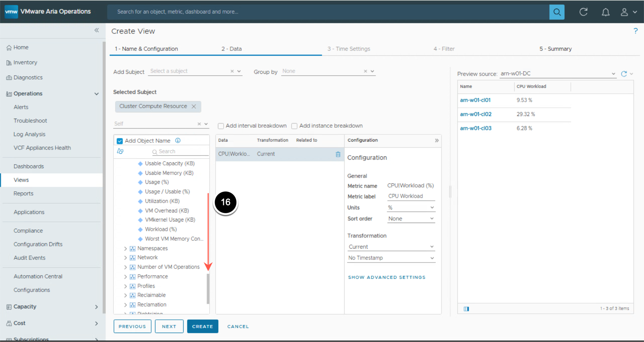Open the help question mark icon

coord(635,31)
